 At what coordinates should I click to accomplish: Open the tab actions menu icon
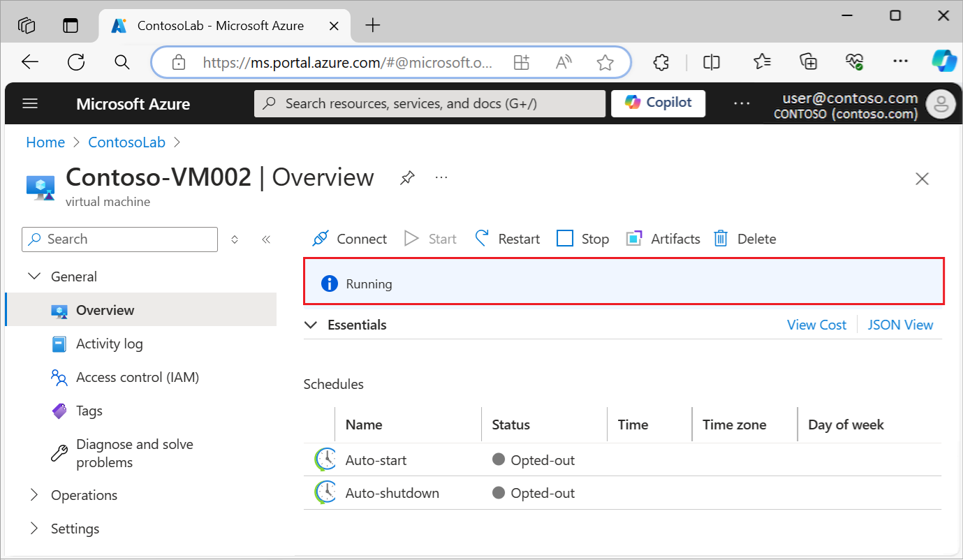(x=71, y=26)
